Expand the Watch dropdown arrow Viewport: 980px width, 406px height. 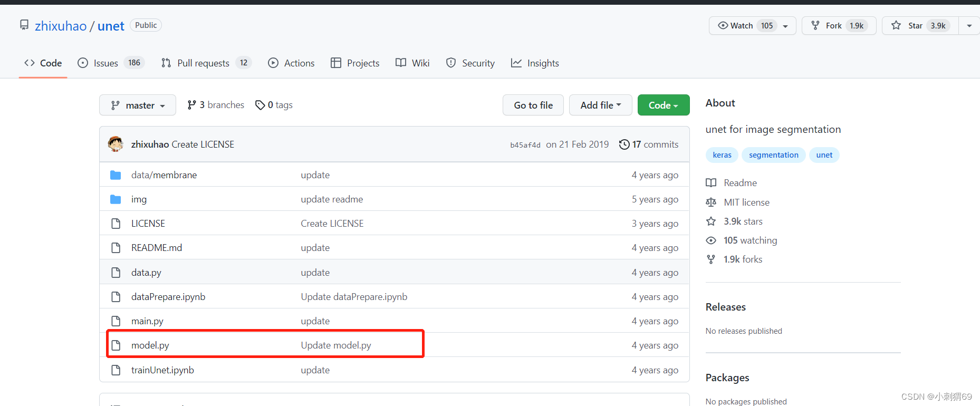tap(785, 26)
